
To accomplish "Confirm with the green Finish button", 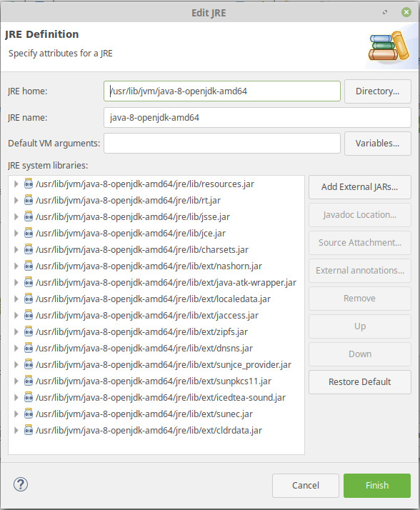I will [x=376, y=485].
